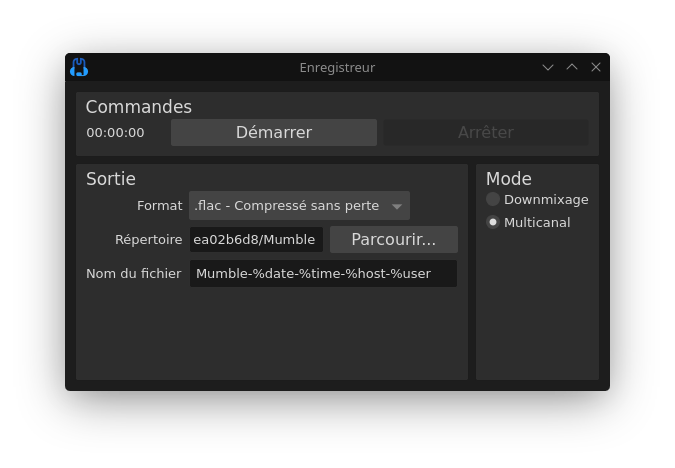
Task: Choose the Multicanal recording mode
Action: pyautogui.click(x=493, y=223)
